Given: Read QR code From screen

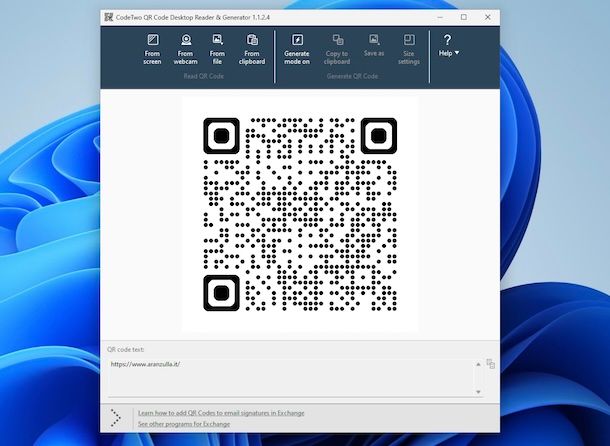Looking at the screenshot, I should coord(152,49).
